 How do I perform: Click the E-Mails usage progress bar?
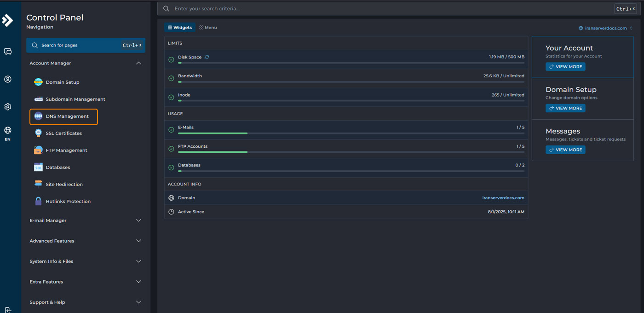351,133
